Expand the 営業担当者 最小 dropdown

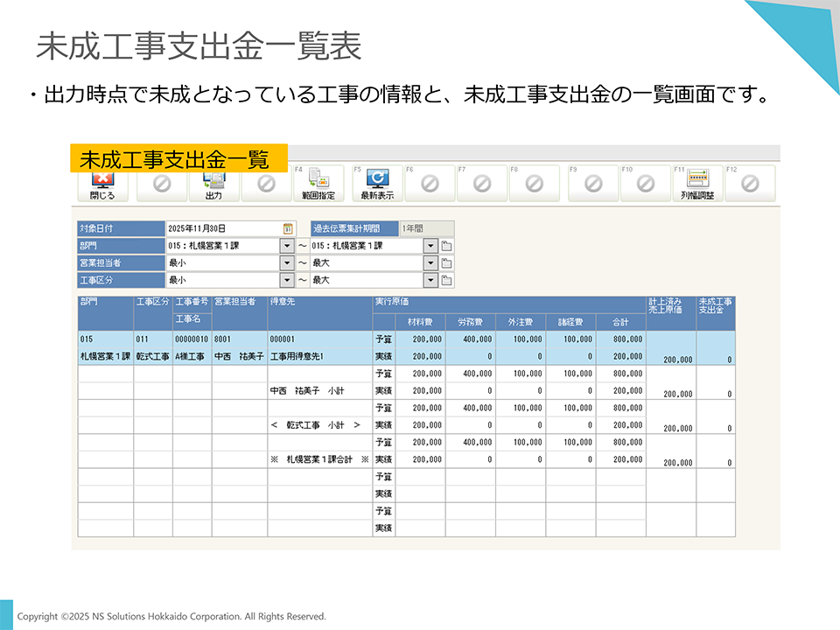[289, 261]
